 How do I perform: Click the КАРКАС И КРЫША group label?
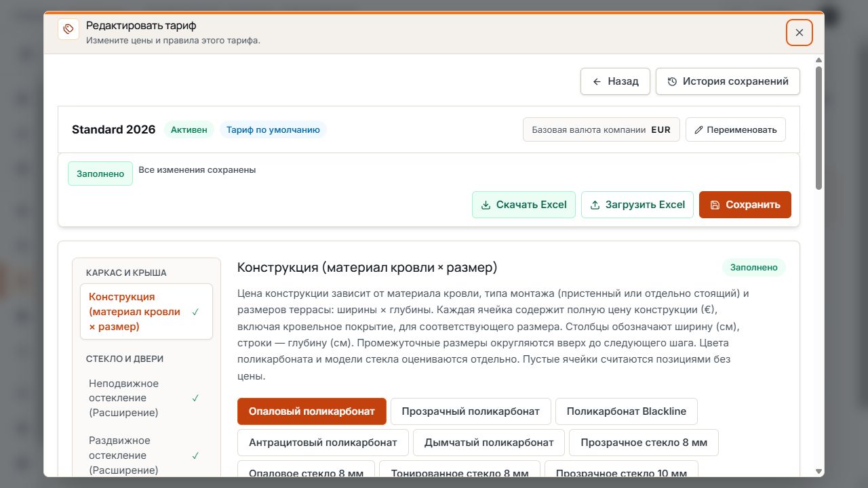126,272
